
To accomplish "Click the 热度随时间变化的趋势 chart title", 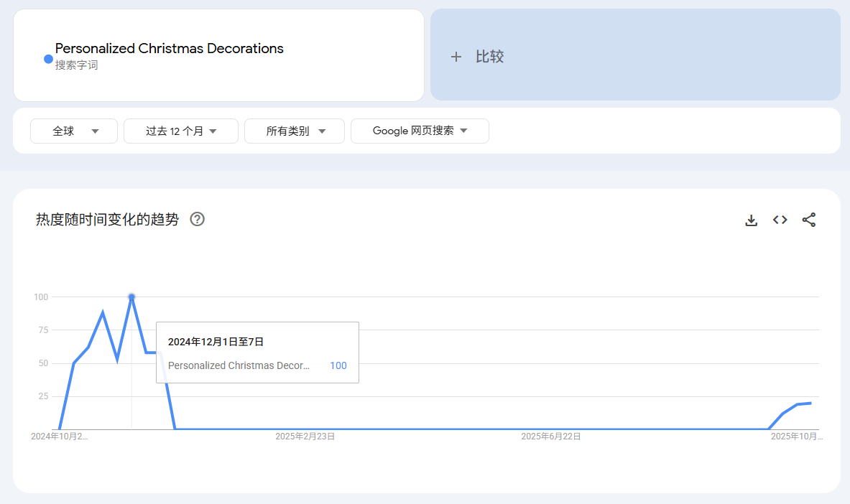I will tap(107, 220).
